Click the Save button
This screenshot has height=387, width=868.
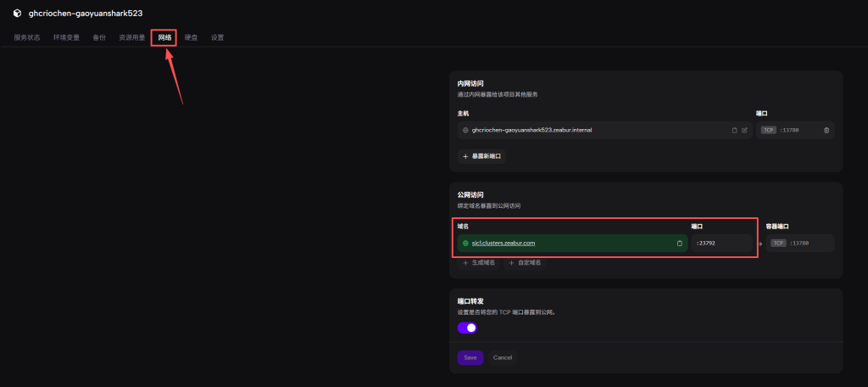(x=470, y=357)
